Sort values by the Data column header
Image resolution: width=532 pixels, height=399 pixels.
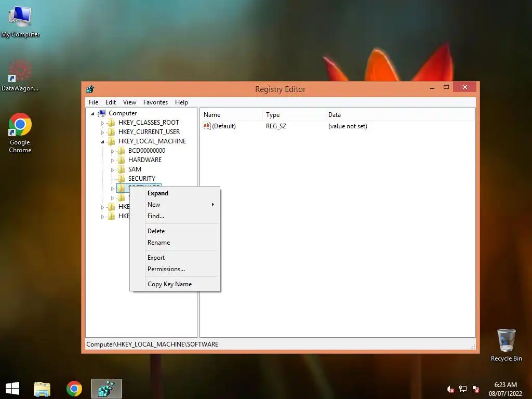(400, 115)
